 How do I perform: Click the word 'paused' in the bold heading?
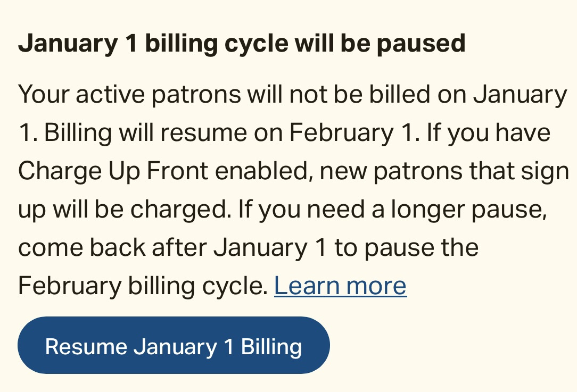coord(422,44)
